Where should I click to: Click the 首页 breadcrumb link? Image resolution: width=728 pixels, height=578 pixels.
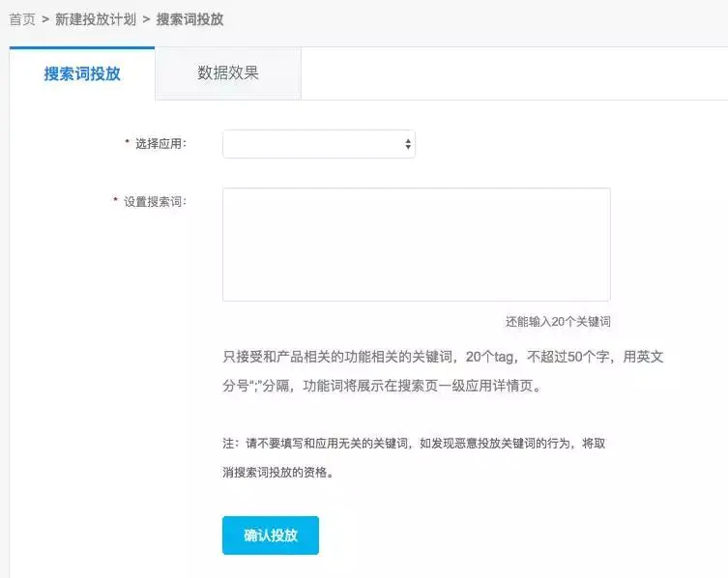pos(22,18)
